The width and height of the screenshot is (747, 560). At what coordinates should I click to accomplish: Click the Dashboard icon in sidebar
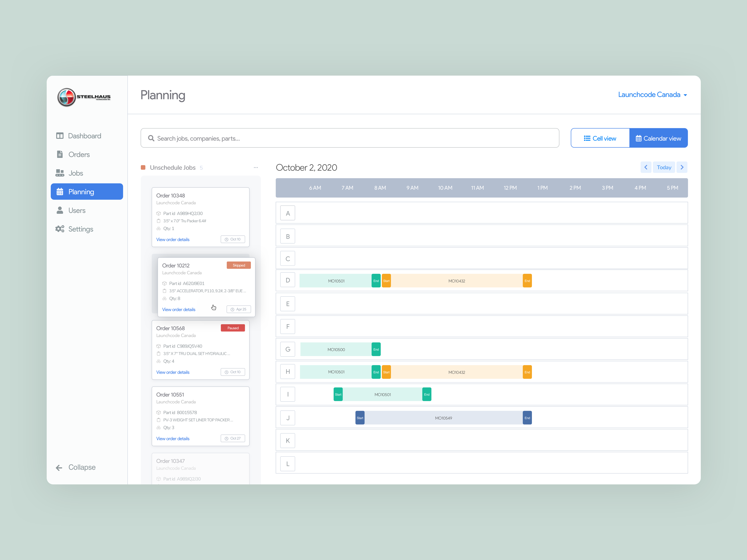tap(60, 136)
